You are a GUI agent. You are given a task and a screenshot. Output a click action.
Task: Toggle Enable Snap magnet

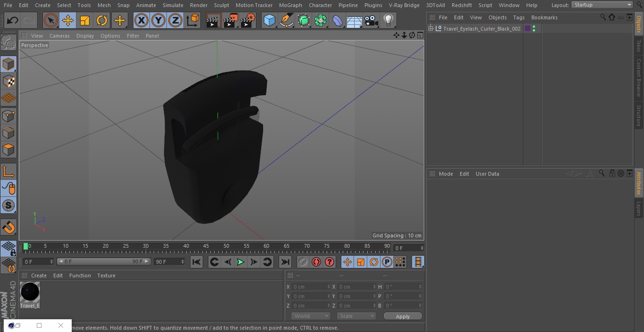click(8, 227)
